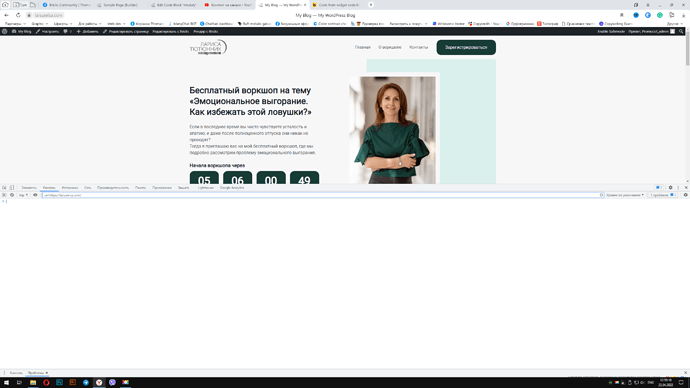Switch to the Elements tab in DevTools

tap(29, 188)
